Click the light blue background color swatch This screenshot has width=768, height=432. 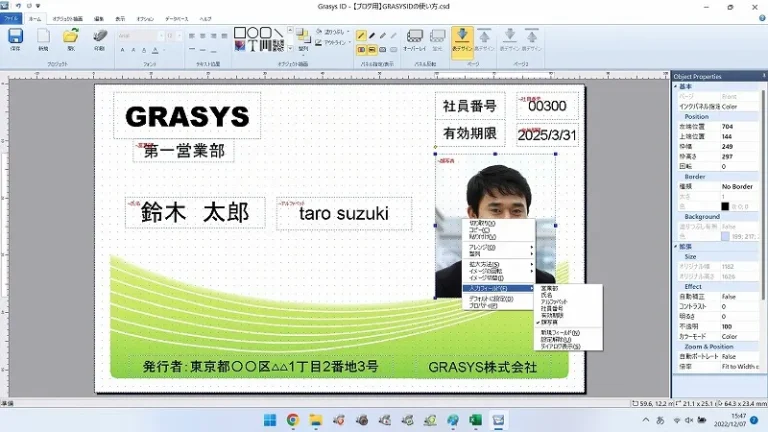point(725,237)
